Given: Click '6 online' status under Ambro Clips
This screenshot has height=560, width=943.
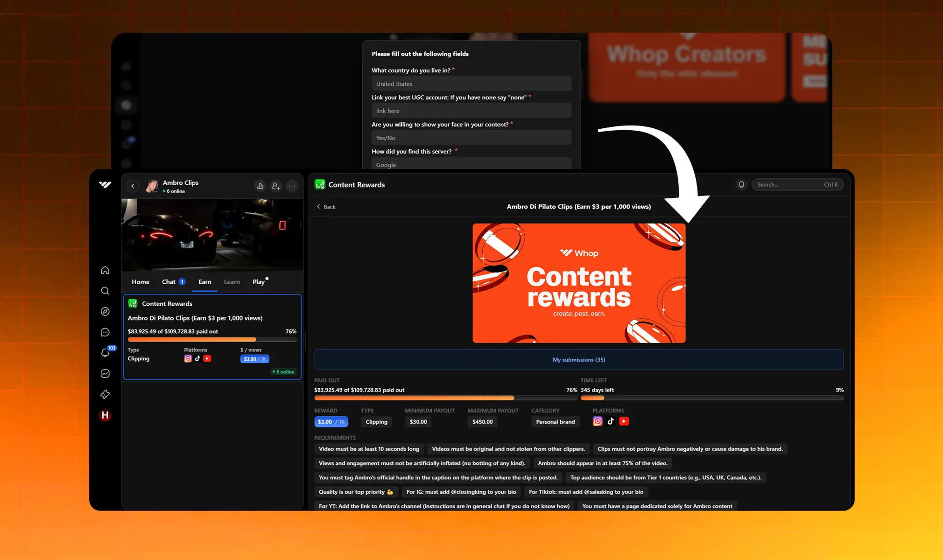Looking at the screenshot, I should [174, 191].
